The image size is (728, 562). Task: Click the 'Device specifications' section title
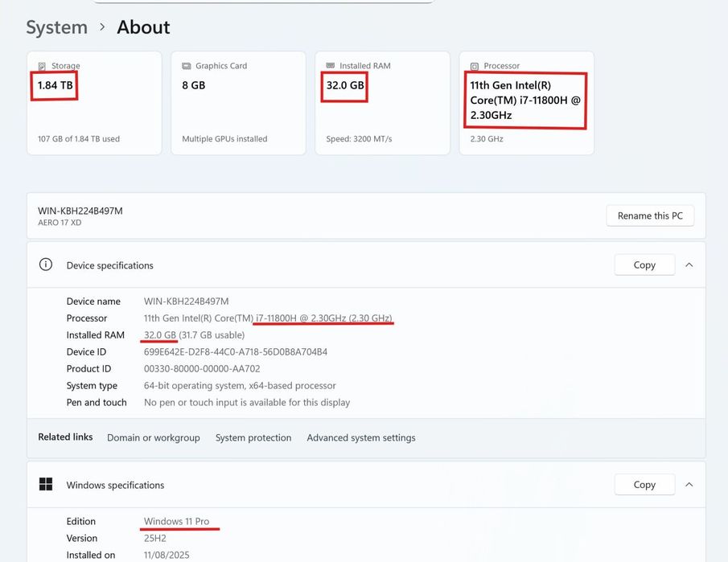109,265
